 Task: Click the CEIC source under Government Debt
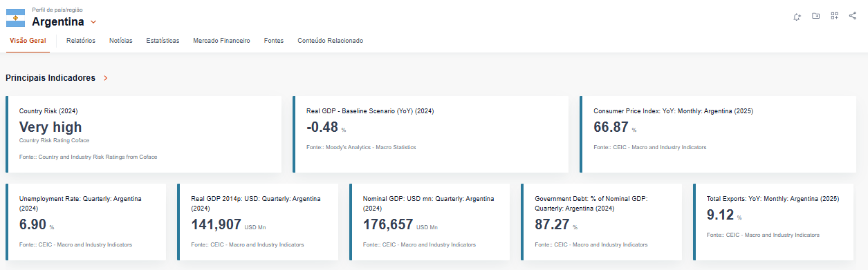point(592,244)
